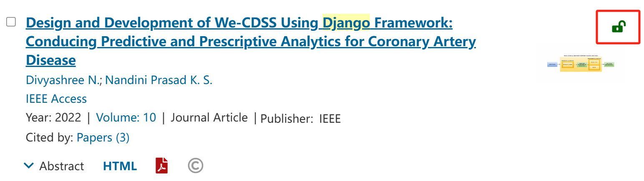This screenshot has width=644, height=181.
Task: Open the IEEE Access journal link
Action: pos(56,99)
